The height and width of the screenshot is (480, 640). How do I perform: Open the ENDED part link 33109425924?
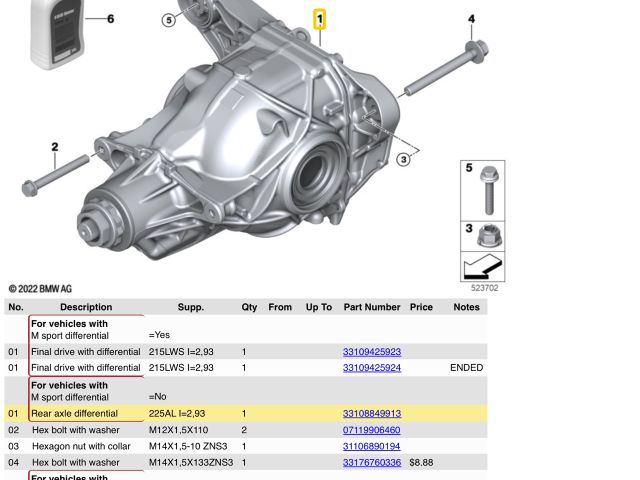[x=371, y=367]
